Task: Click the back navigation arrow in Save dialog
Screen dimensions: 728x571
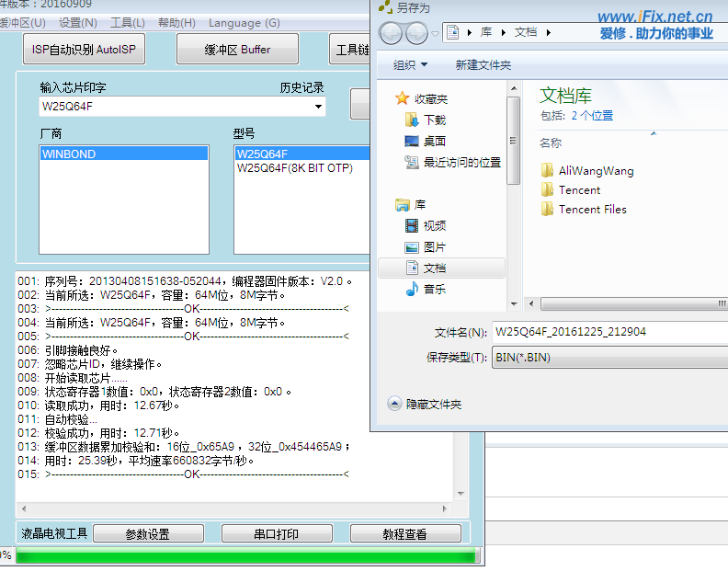Action: (390, 33)
